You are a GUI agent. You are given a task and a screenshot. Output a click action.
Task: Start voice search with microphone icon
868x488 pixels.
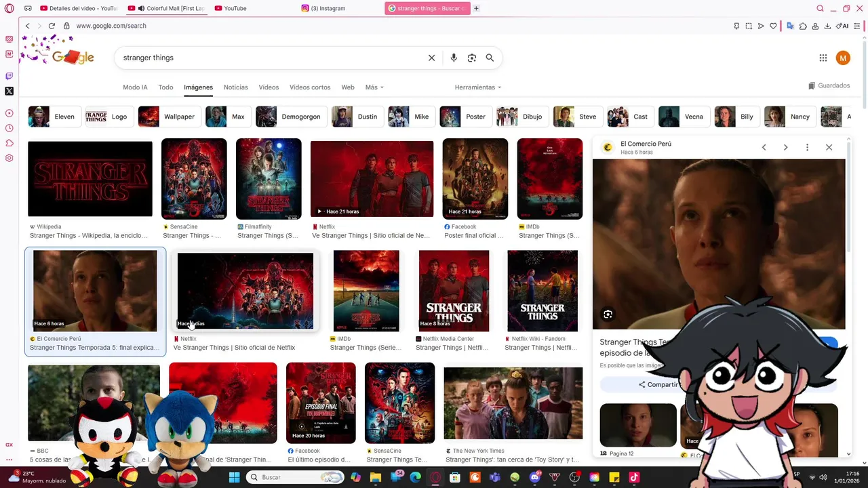pyautogui.click(x=454, y=58)
